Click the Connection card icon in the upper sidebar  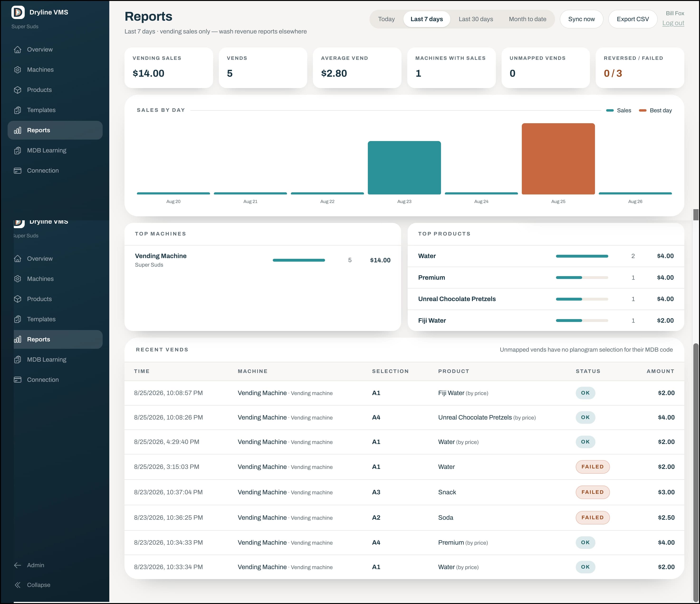click(18, 171)
